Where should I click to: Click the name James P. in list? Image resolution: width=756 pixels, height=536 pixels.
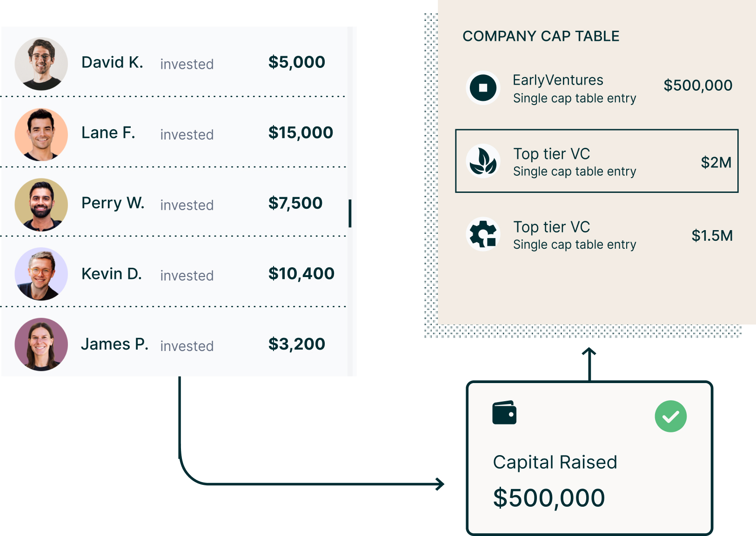click(x=114, y=344)
